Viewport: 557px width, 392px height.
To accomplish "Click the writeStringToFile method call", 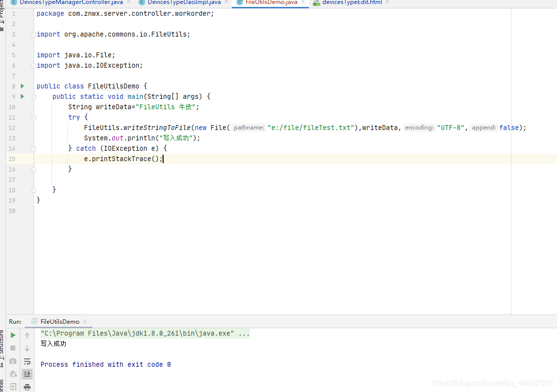I will [x=157, y=128].
